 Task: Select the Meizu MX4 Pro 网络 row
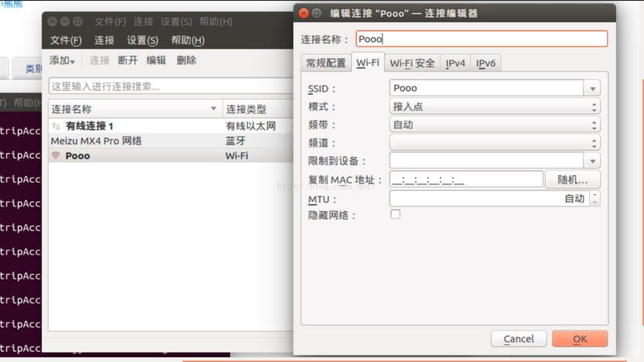coord(171,141)
